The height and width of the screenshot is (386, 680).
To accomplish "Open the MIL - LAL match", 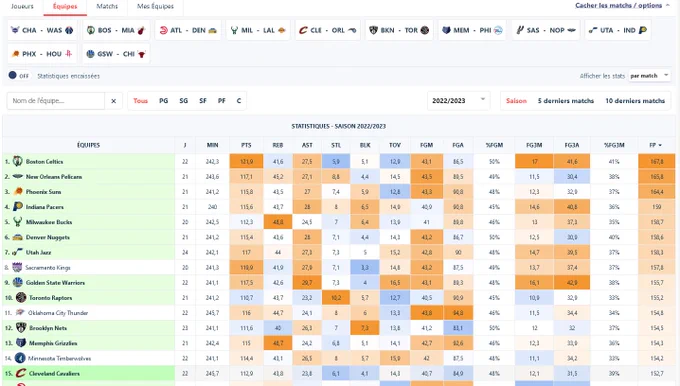I will coord(258,30).
